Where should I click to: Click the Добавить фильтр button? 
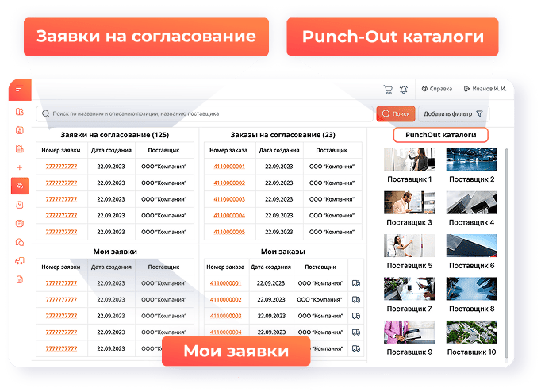coord(454,113)
